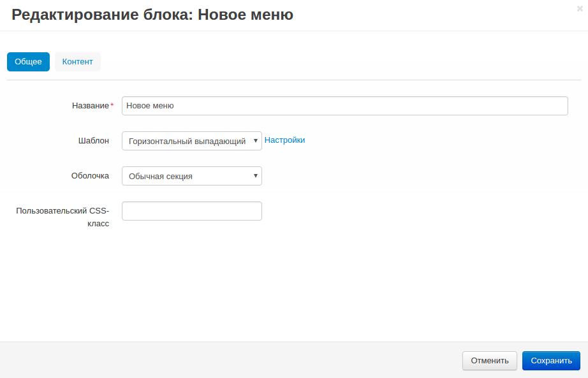Save the block with the Сохранить button
The width and height of the screenshot is (588, 378).
point(550,361)
